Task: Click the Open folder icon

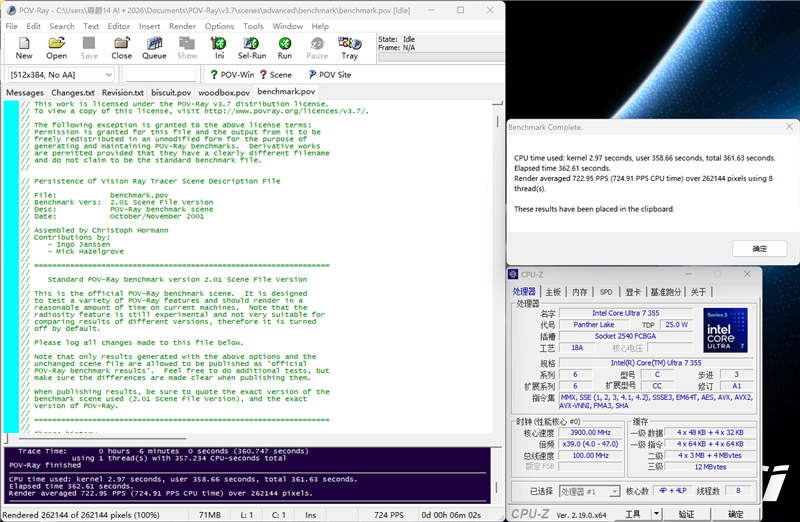Action: 57,47
